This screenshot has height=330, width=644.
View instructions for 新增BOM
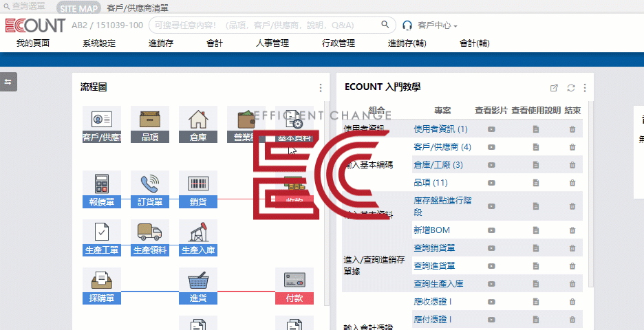[x=535, y=230]
